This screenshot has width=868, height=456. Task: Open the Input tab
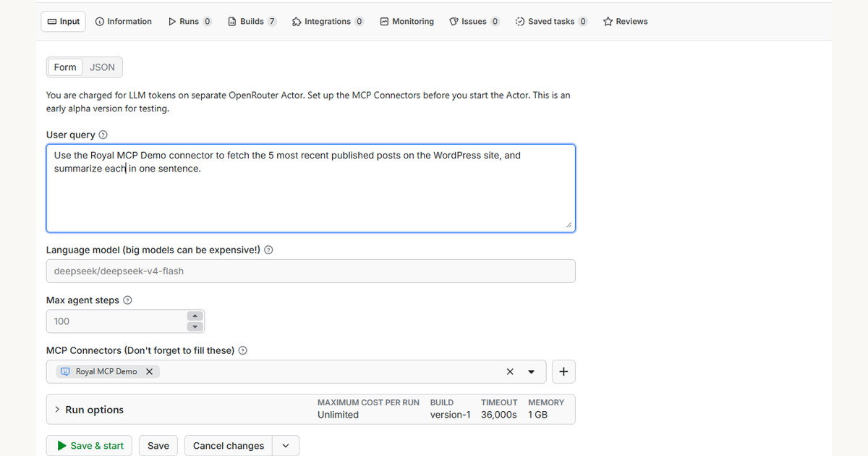[x=63, y=22]
